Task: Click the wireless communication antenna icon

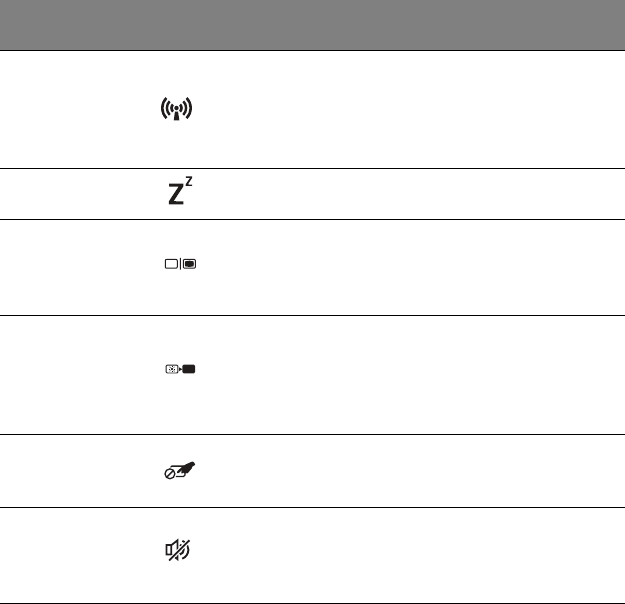Action: (175, 109)
